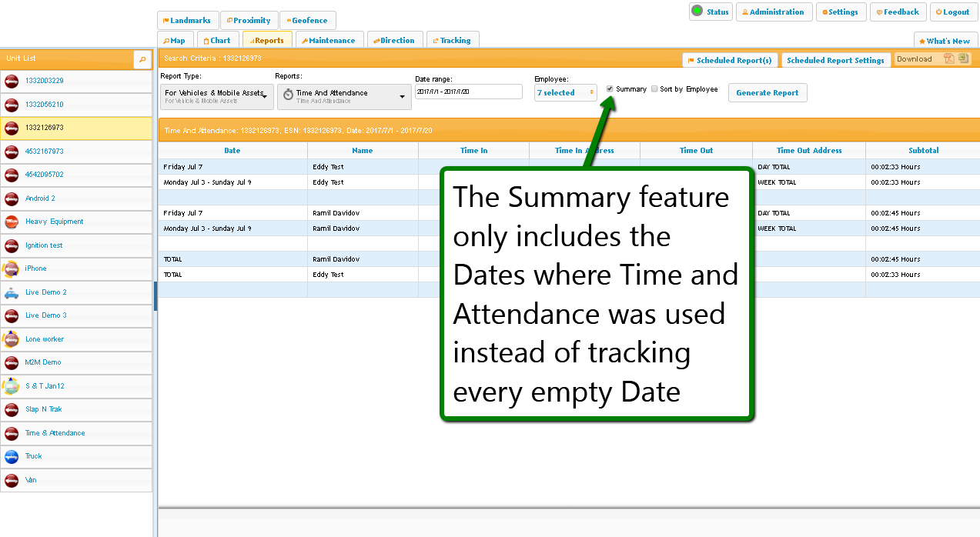Click the iPhone unit icon

12,269
